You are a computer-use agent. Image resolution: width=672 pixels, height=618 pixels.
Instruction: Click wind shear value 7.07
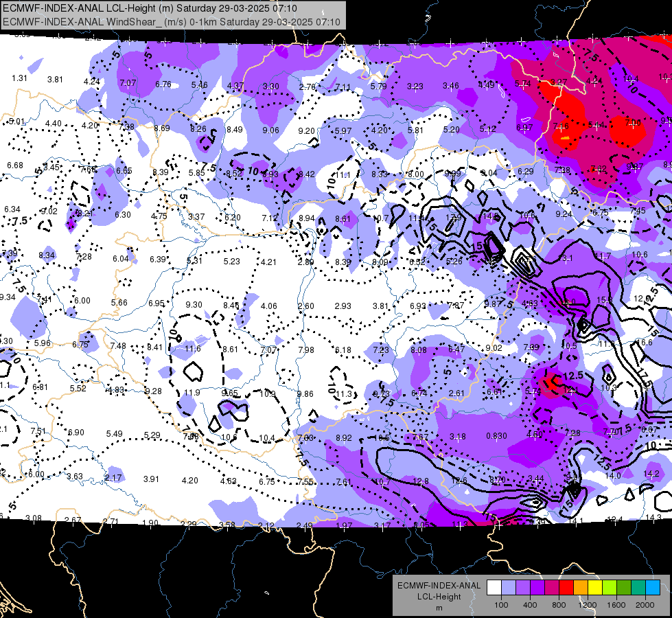pos(128,83)
